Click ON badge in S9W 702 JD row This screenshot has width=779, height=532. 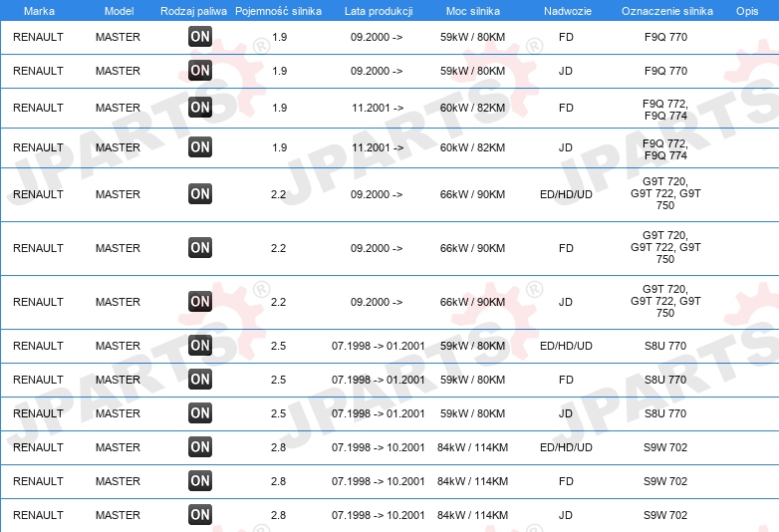click(x=200, y=515)
